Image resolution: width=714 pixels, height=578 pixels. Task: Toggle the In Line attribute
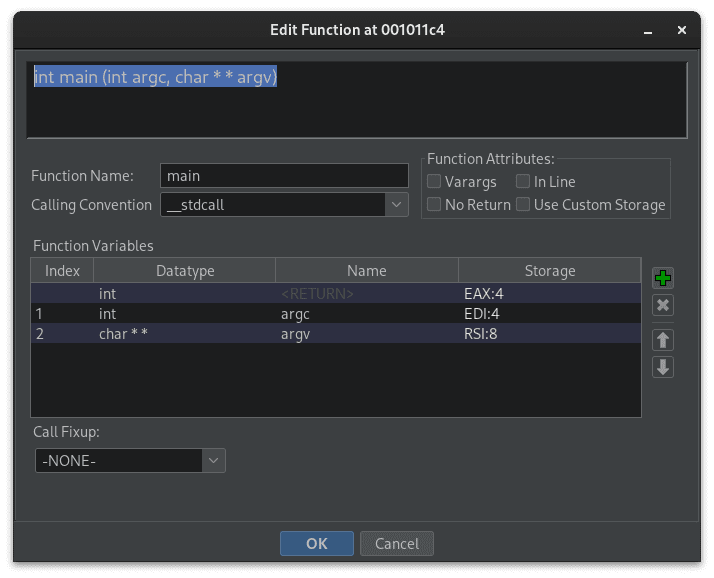pos(522,181)
